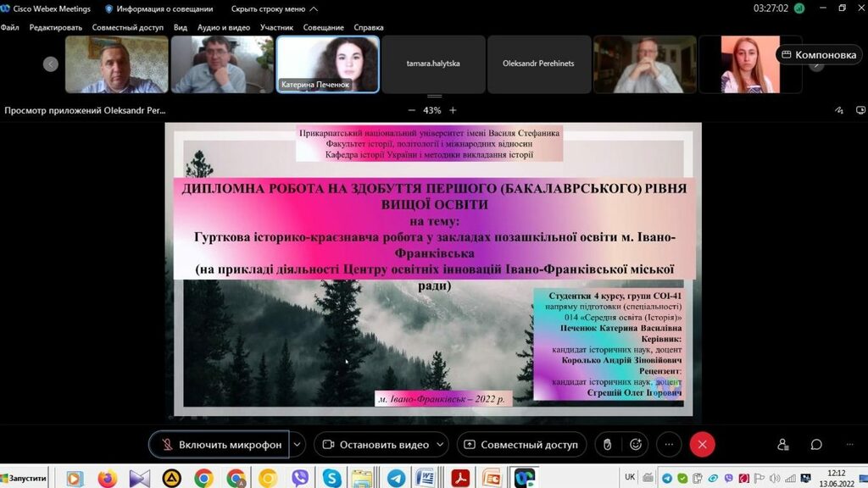Viewport: 868px width, 488px height.
Task: Click the Компоновка layout button
Action: (x=819, y=54)
